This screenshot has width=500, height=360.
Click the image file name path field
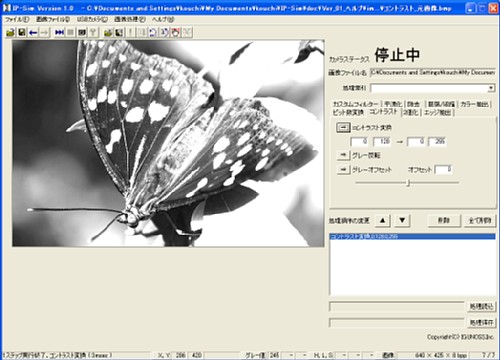(433, 72)
